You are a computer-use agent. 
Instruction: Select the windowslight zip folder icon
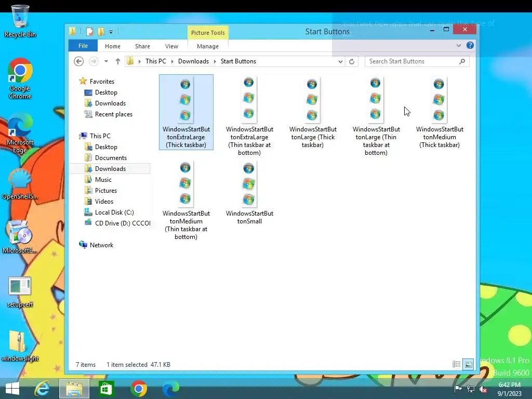[20, 346]
